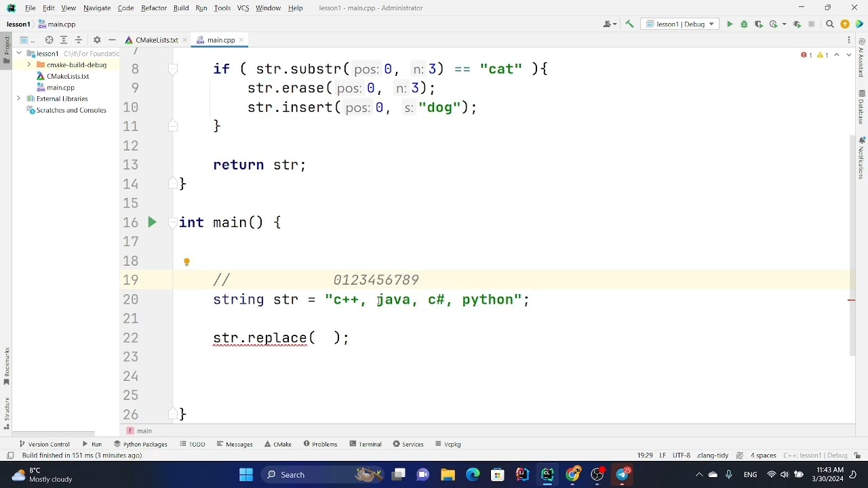Image resolution: width=868 pixels, height=488 pixels.
Task: Toggle tool window bars status icon
Action: click(x=10, y=455)
